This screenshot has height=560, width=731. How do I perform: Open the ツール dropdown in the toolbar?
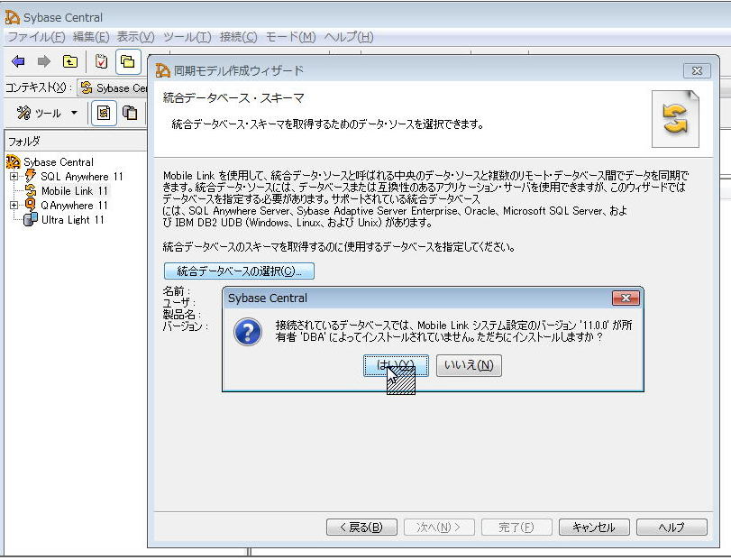click(74, 114)
